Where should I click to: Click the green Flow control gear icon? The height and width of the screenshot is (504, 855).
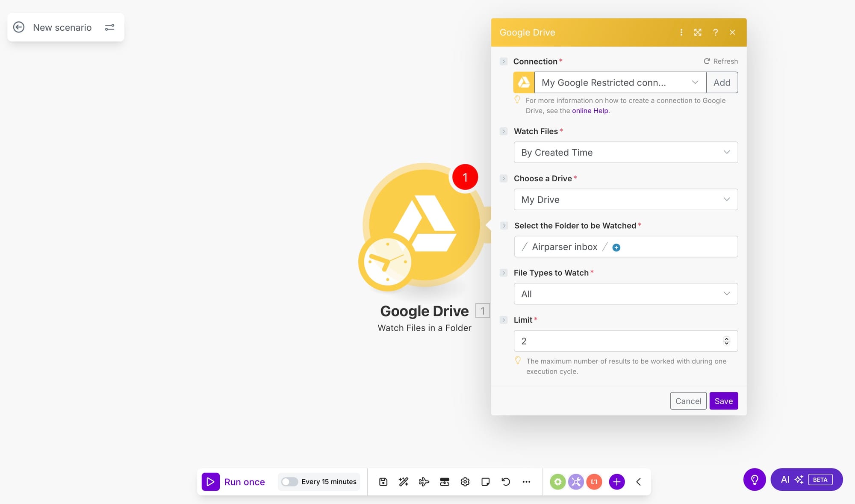coord(557,482)
